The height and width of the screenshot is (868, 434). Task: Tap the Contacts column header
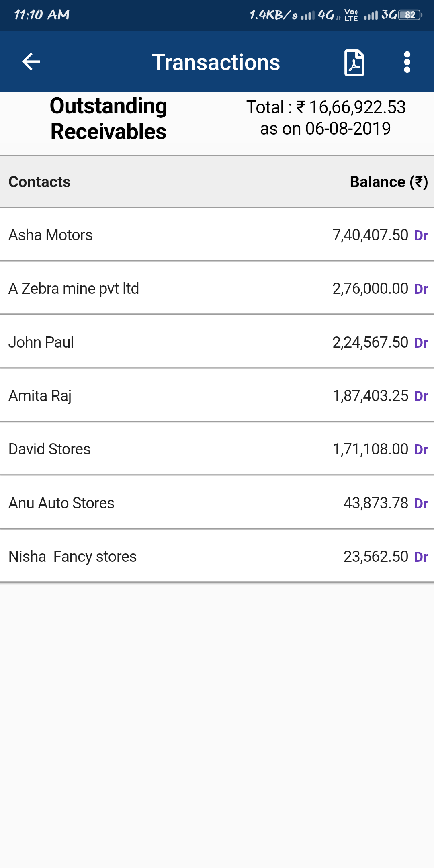pos(39,182)
